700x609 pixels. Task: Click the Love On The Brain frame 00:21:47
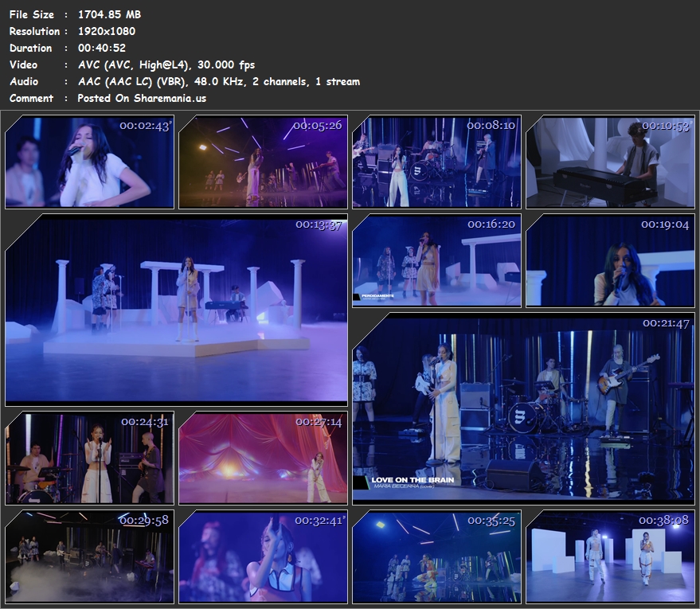(524, 408)
